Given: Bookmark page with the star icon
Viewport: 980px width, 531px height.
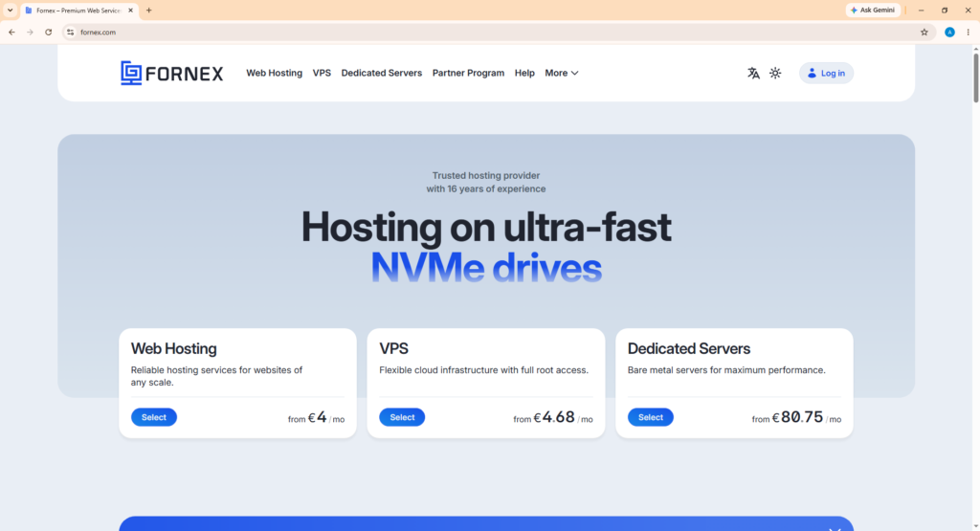Looking at the screenshot, I should click(924, 32).
